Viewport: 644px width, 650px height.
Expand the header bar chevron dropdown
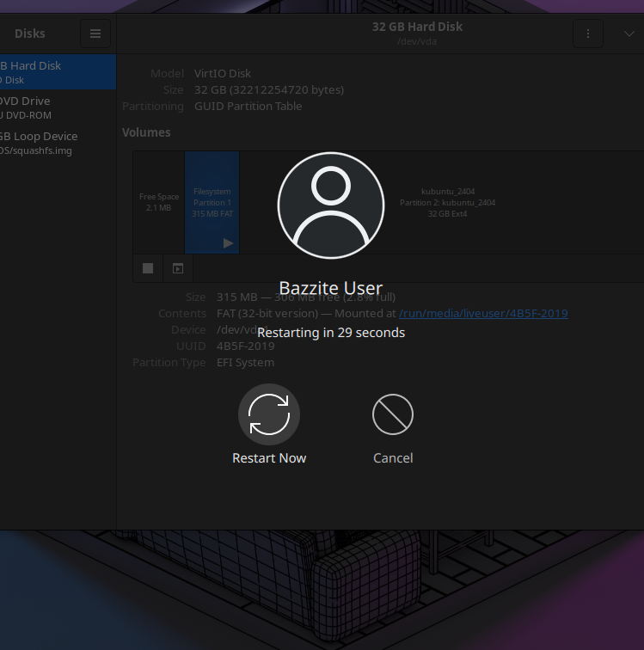629,34
